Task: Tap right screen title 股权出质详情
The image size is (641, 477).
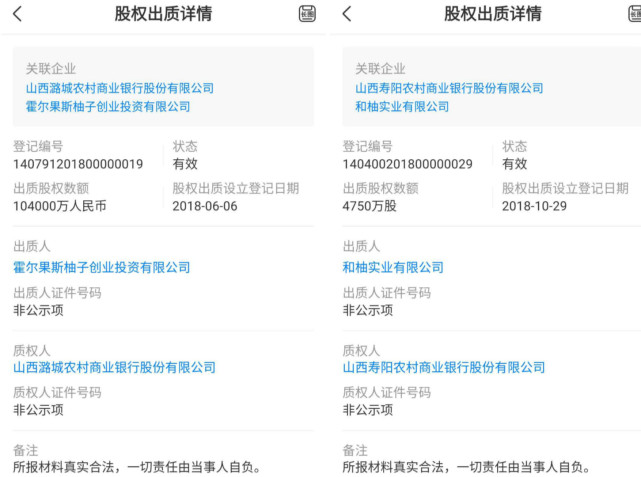Action: [x=493, y=13]
